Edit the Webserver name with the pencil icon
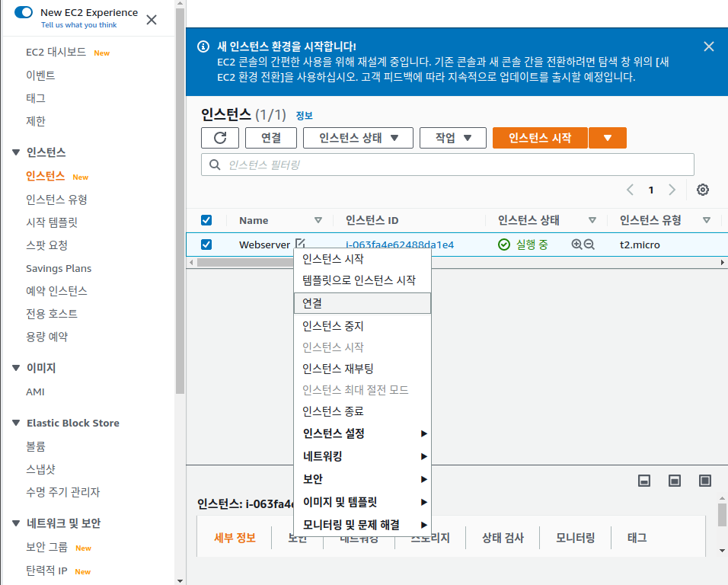The image size is (728, 585). click(300, 243)
